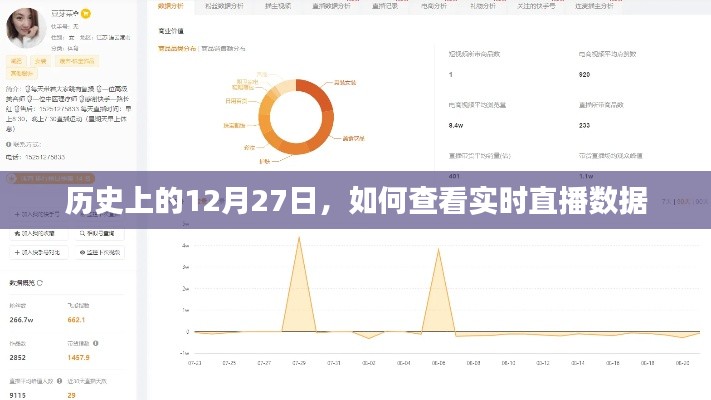Click the plus button in the bottom action row
This screenshot has width=711, height=400.
(x=39, y=252)
